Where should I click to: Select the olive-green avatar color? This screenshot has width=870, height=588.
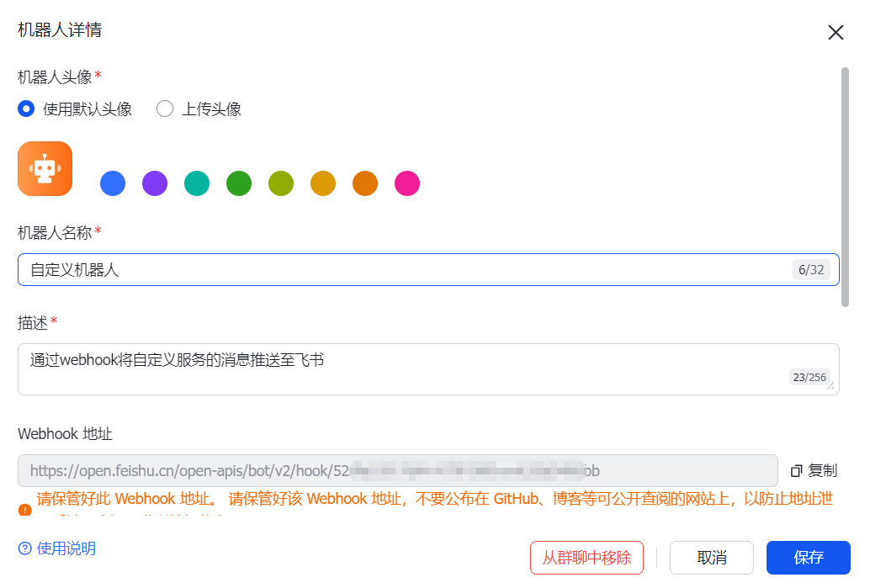pos(281,183)
